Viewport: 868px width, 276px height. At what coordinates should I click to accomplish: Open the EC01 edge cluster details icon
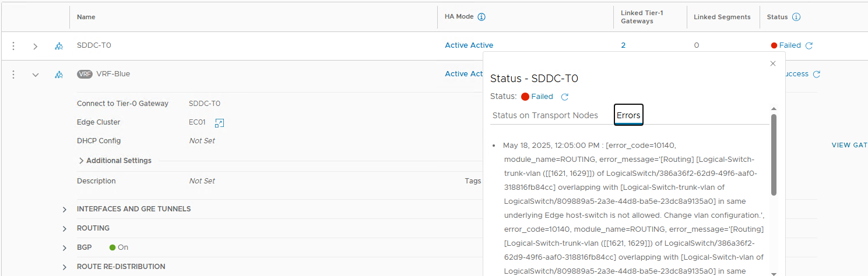tap(219, 123)
